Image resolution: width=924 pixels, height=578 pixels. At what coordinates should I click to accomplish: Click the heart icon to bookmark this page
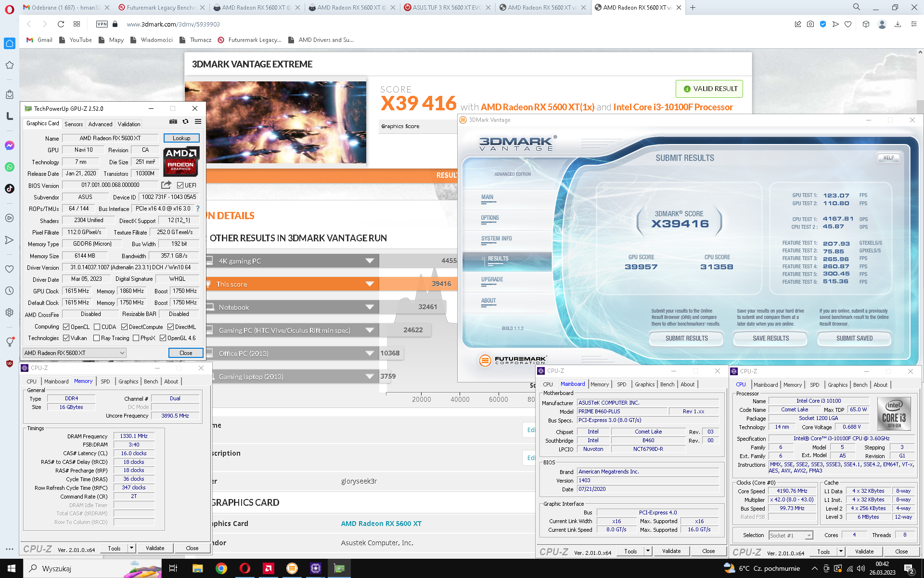tap(848, 24)
